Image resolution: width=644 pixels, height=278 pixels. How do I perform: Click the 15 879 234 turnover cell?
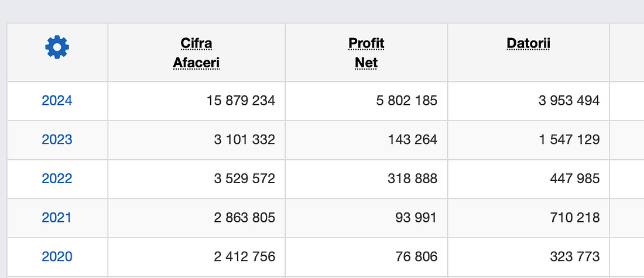point(241,101)
